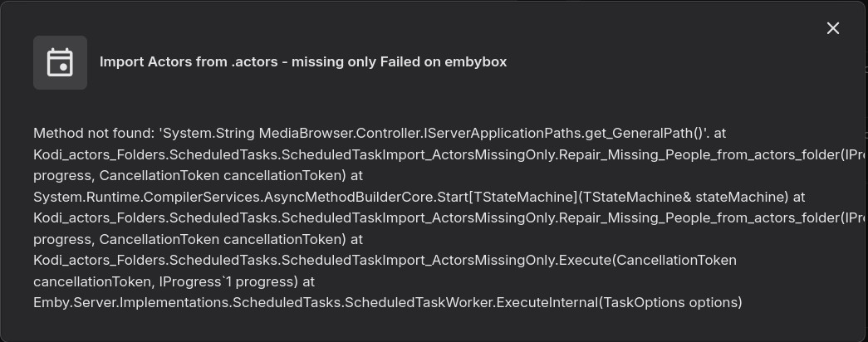The width and height of the screenshot is (868, 342).
Task: Click the first Repair_Missing_People_from_actors_folder entry
Action: (699, 155)
